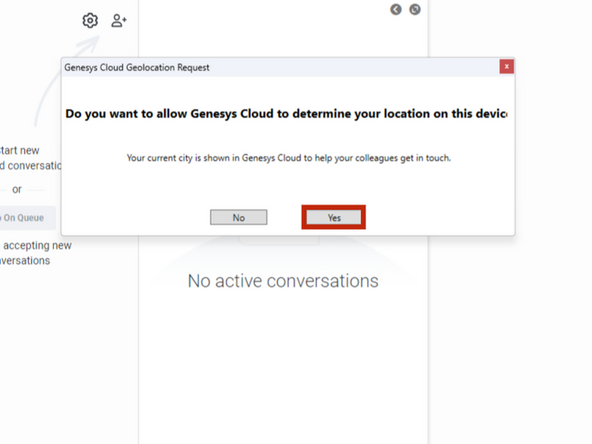Click the 'No active conversations' text
Viewport: 592px width, 444px height.
click(283, 281)
